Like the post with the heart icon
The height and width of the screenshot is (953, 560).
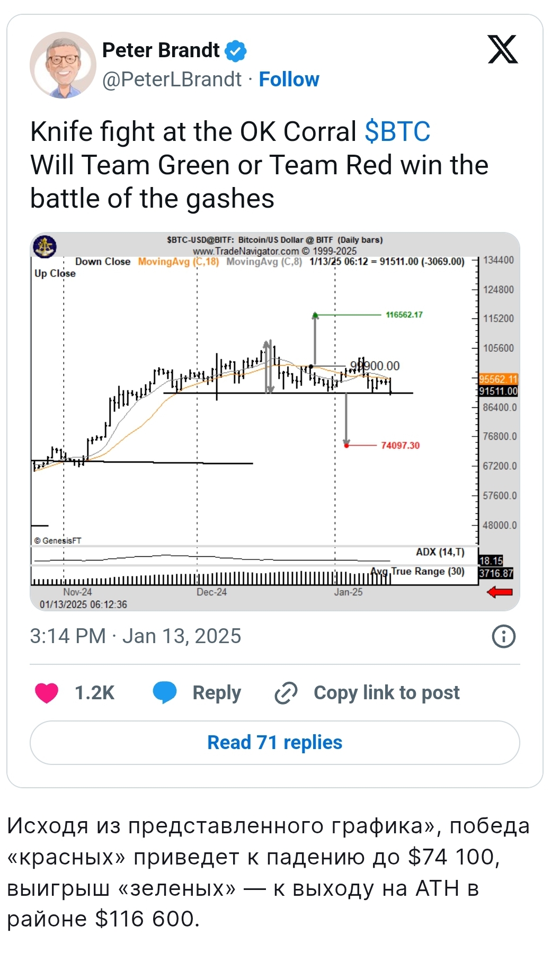coord(47,693)
